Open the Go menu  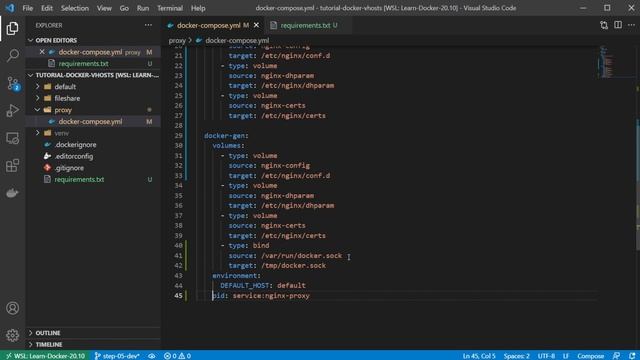pyautogui.click(x=124, y=8)
